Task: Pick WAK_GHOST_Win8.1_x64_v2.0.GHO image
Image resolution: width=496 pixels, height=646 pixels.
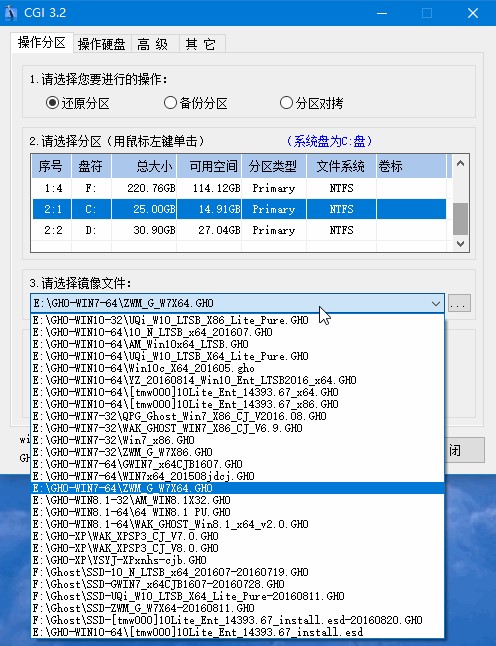Action: [x=238, y=524]
